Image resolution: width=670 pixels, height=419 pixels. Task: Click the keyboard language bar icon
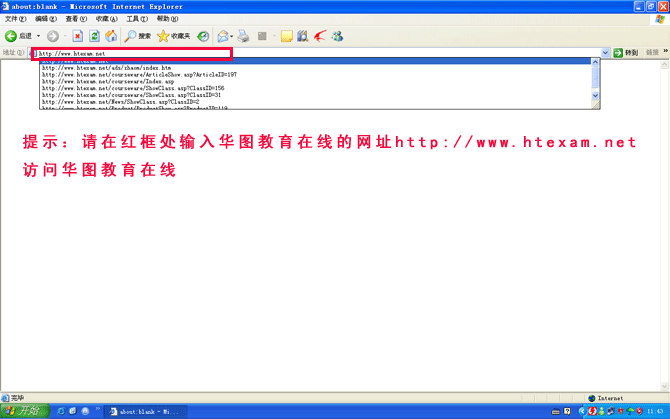[555, 412]
